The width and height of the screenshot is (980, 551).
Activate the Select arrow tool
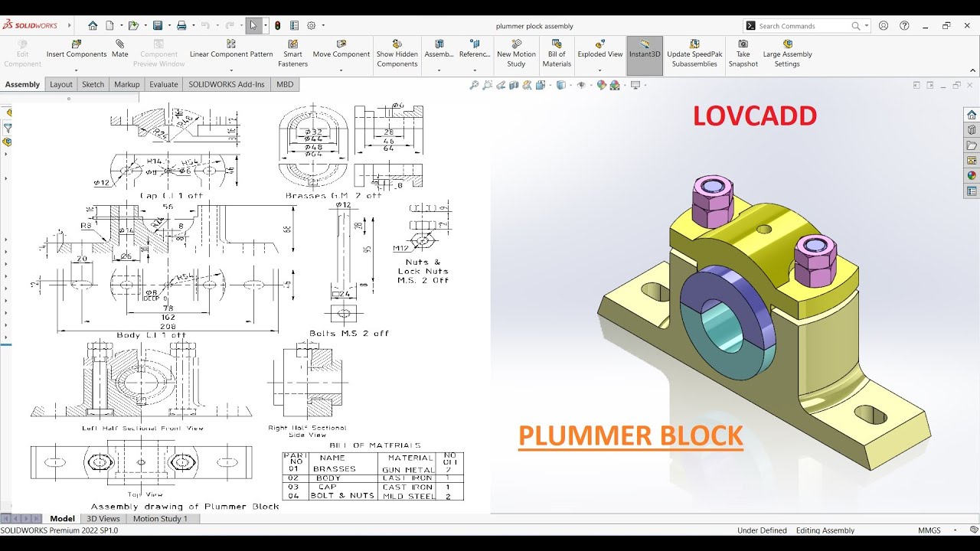coord(253,25)
